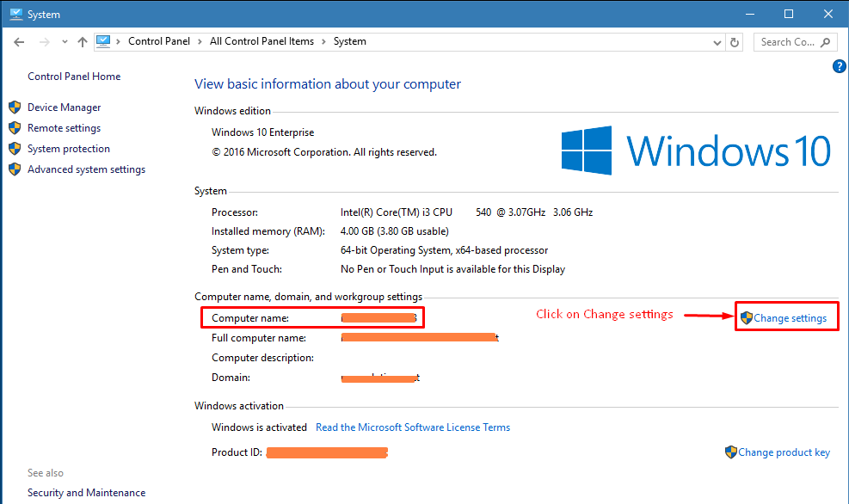Go to Control Panel Home

(x=74, y=77)
